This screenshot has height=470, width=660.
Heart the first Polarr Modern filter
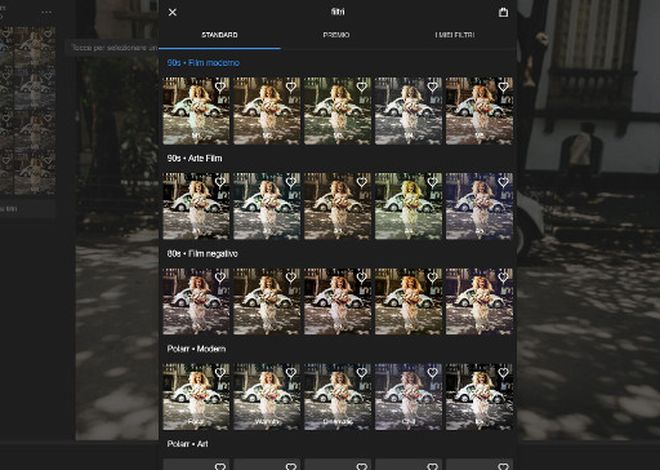[x=220, y=373]
